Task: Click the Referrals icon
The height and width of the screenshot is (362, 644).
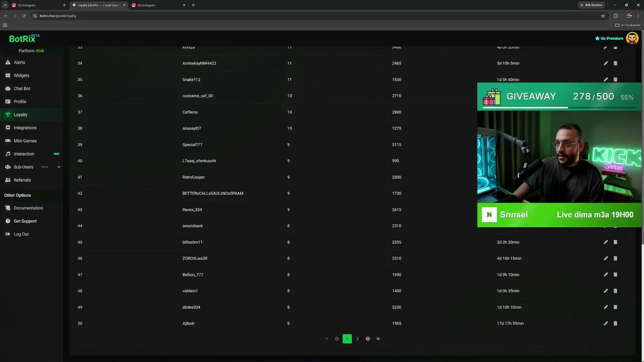Action: click(8, 180)
